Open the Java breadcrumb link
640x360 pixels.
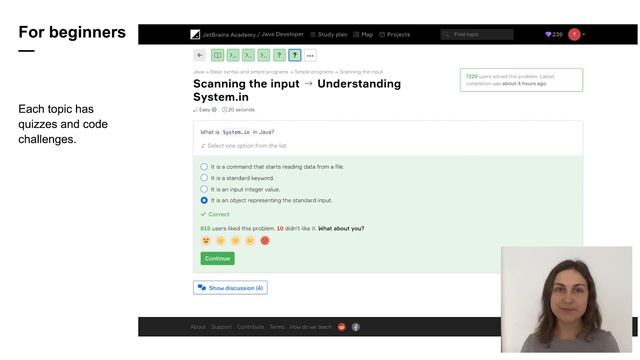[x=198, y=72]
